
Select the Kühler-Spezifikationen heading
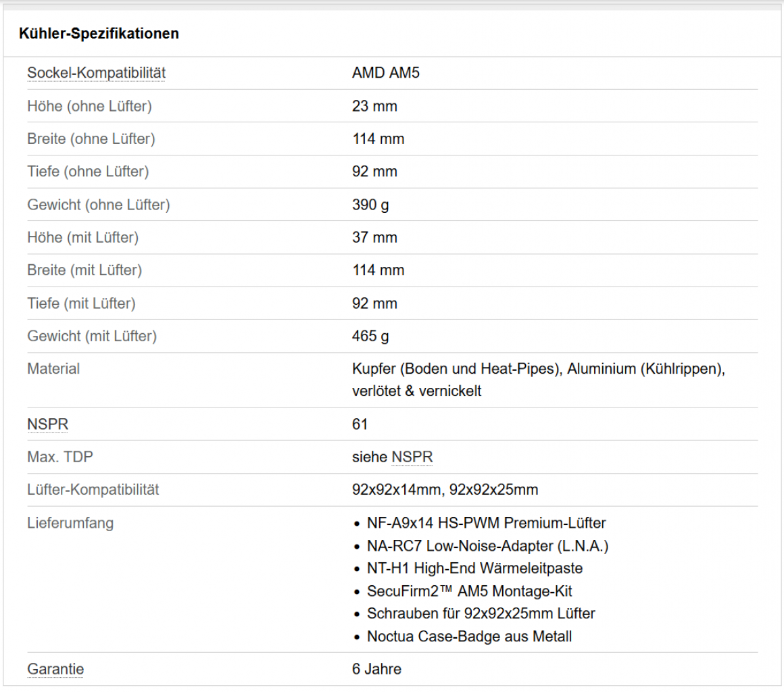point(99,34)
